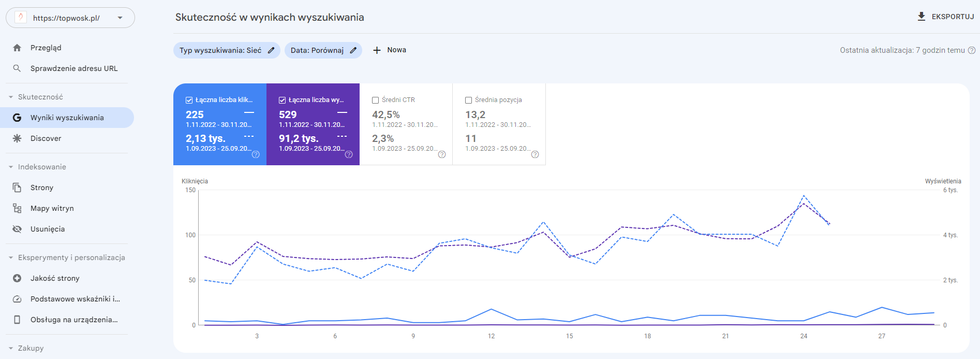The height and width of the screenshot is (359, 980).
Task: Click the Usunięcia hidden-eye icon
Action: 17,229
